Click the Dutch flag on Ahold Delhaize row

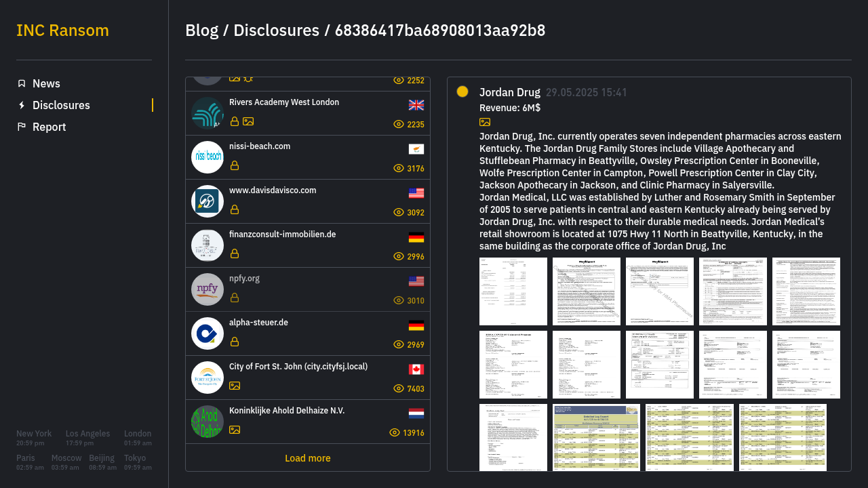click(x=416, y=413)
